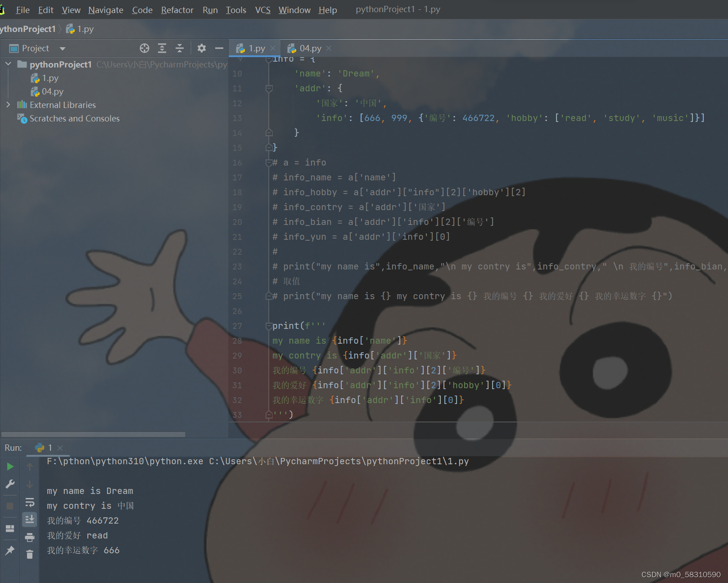Place cursor on 'name': 'Dream' line
This screenshot has height=583, width=728.
pos(337,73)
